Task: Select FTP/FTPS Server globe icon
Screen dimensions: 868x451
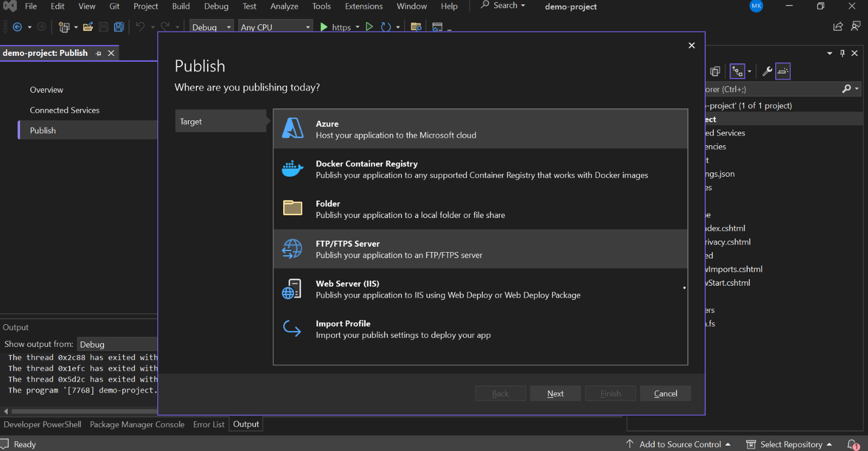Action: [x=292, y=249]
